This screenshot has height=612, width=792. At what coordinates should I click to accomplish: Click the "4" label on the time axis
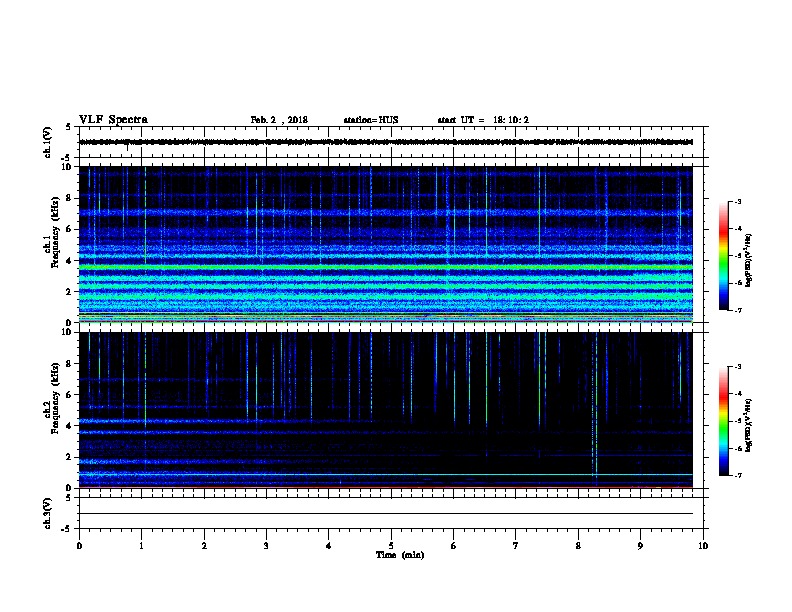[x=329, y=545]
